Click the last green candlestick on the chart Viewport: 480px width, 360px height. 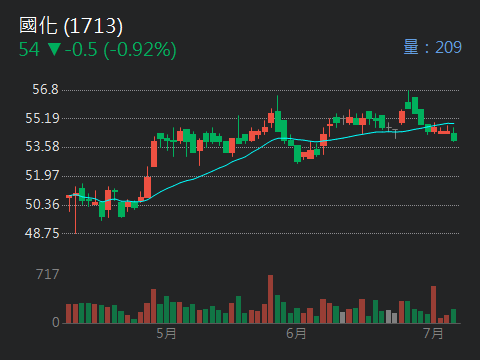[454, 135]
